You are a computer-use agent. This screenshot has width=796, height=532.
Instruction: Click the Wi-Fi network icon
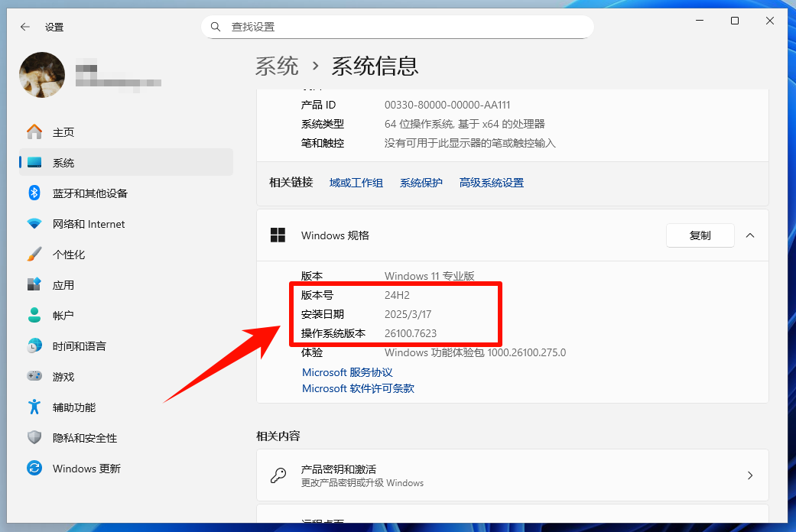coord(34,223)
